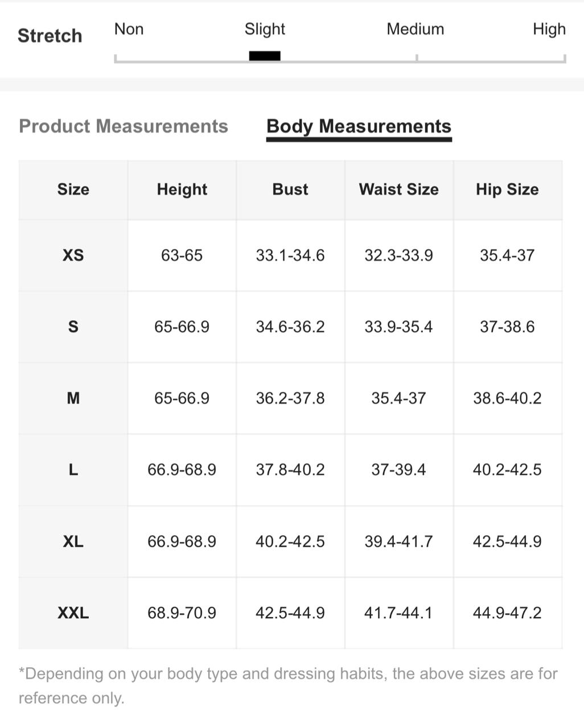
Task: Click the XL row waist value 39.4-41.7
Action: pyautogui.click(x=399, y=541)
